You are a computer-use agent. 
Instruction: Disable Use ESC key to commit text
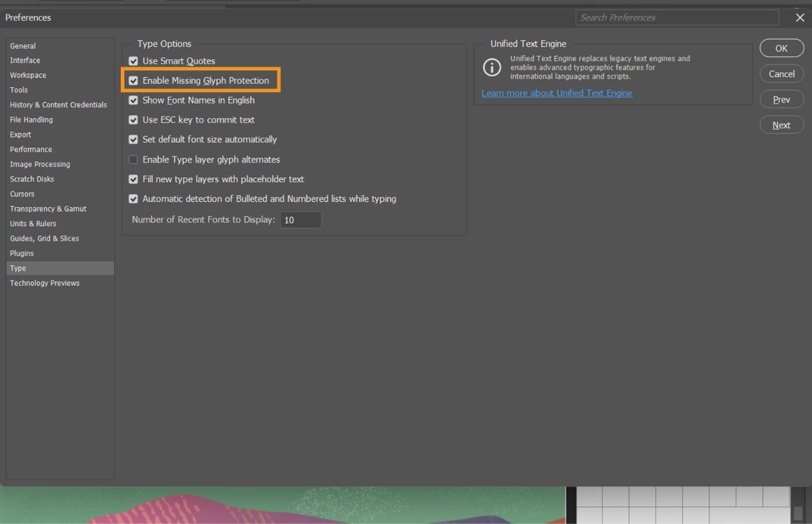tap(133, 119)
